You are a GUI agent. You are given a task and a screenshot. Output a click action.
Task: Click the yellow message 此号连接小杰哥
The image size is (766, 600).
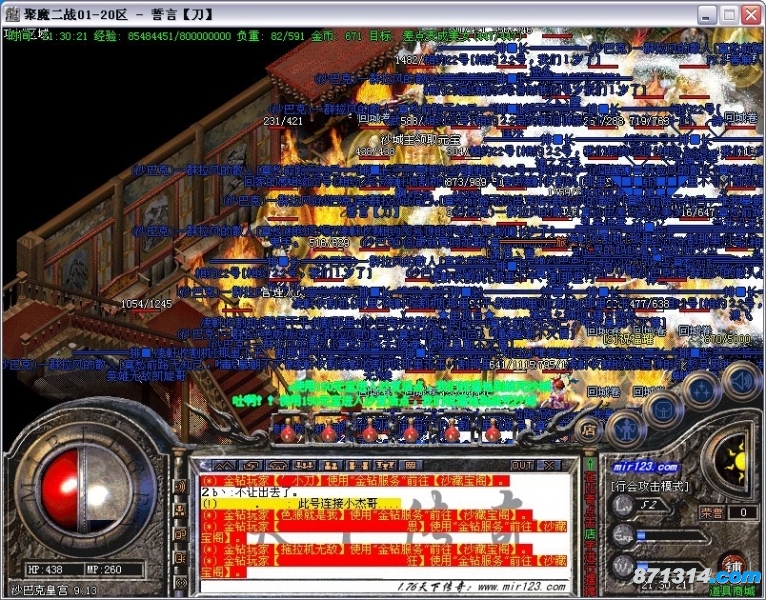(300, 503)
